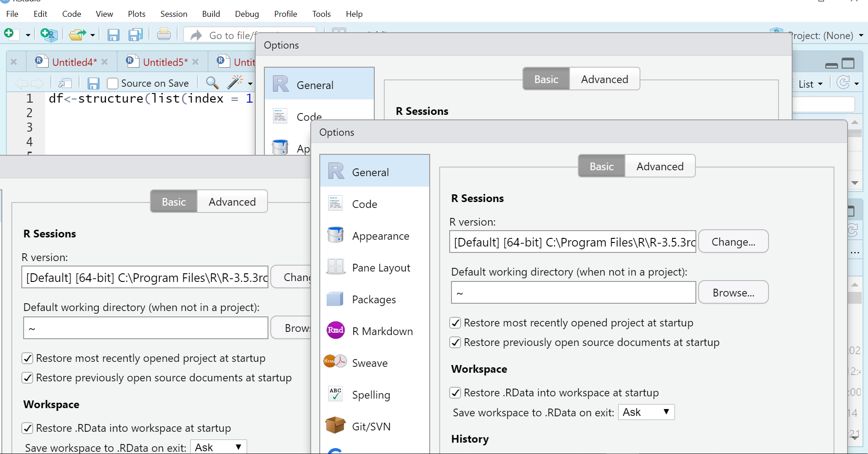
Task: Click the print icon in the toolbar
Action: (x=164, y=34)
